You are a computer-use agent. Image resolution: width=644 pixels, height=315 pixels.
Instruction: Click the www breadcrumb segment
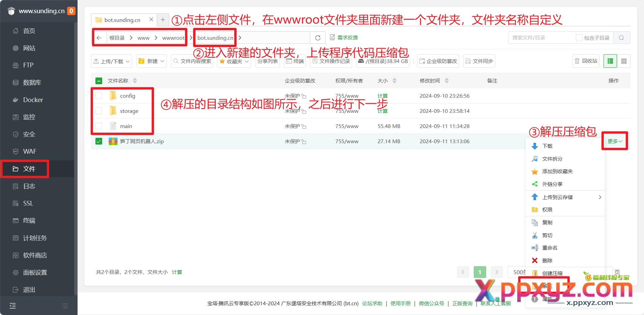143,38
